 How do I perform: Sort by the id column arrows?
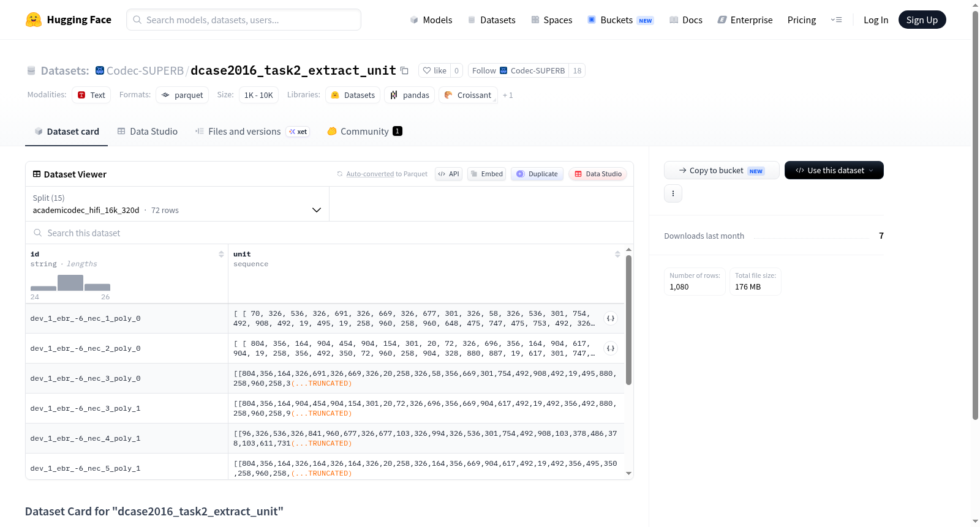point(221,254)
